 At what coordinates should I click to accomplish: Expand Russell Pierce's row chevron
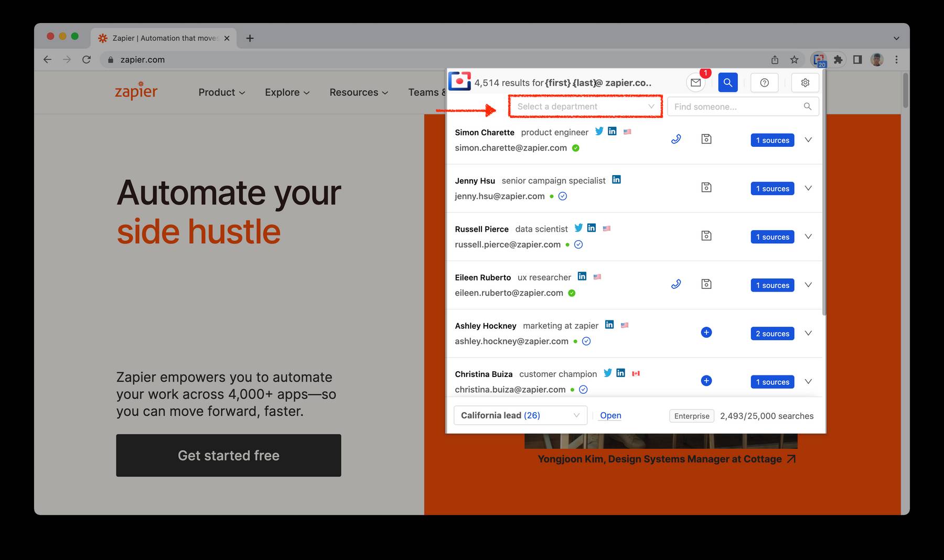(x=808, y=236)
